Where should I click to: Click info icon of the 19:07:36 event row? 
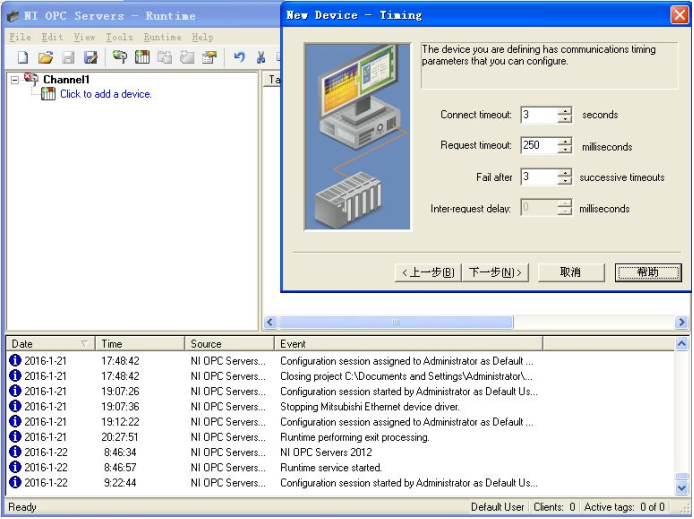[x=15, y=406]
